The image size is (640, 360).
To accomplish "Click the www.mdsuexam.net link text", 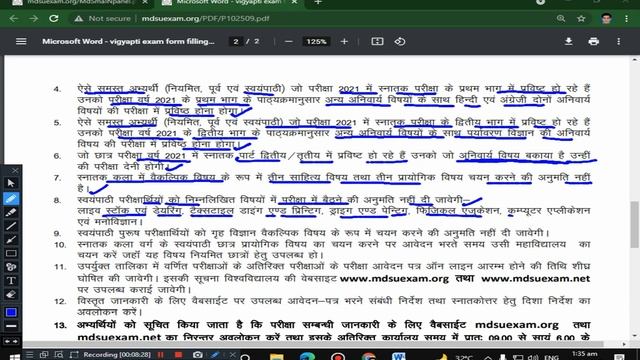I will (x=536, y=279).
